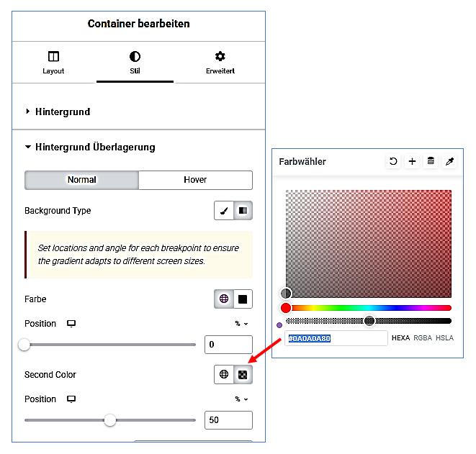Expand the Hintergrund section

[63, 112]
